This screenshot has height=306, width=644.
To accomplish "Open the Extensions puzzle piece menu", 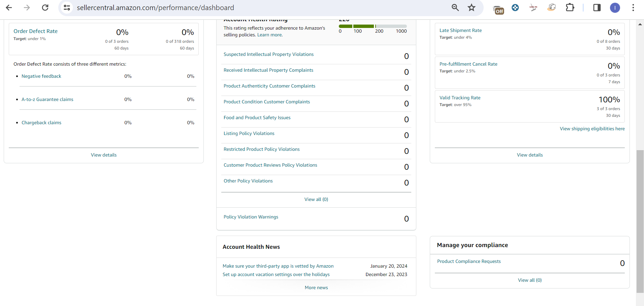I will [x=570, y=7].
